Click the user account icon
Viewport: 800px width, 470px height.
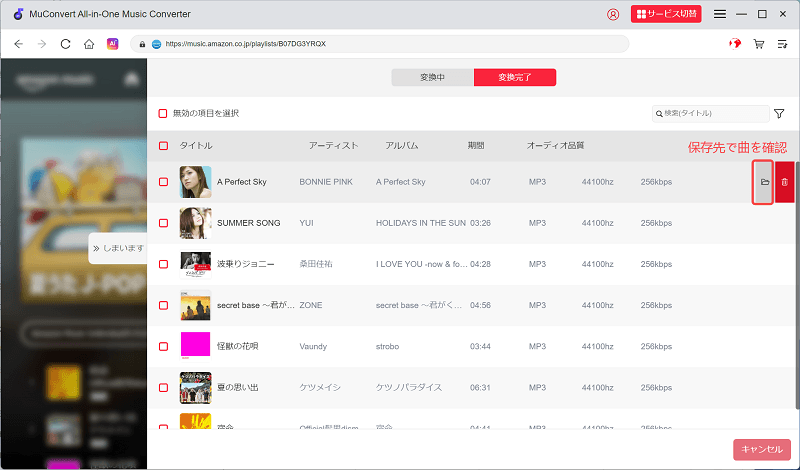pos(613,14)
